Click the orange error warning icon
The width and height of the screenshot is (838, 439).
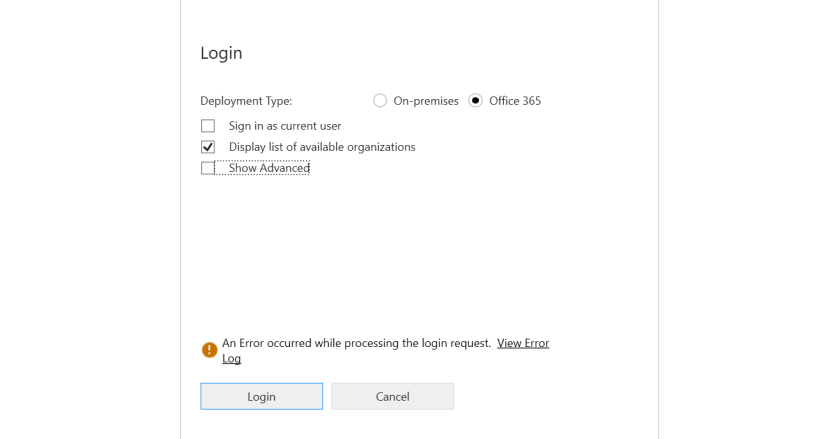(x=209, y=350)
